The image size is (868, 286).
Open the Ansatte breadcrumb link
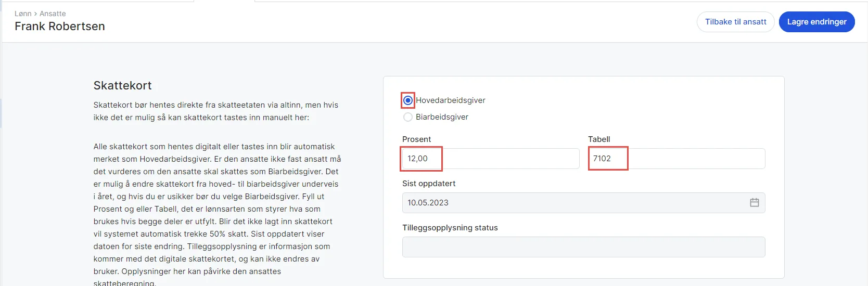[53, 14]
